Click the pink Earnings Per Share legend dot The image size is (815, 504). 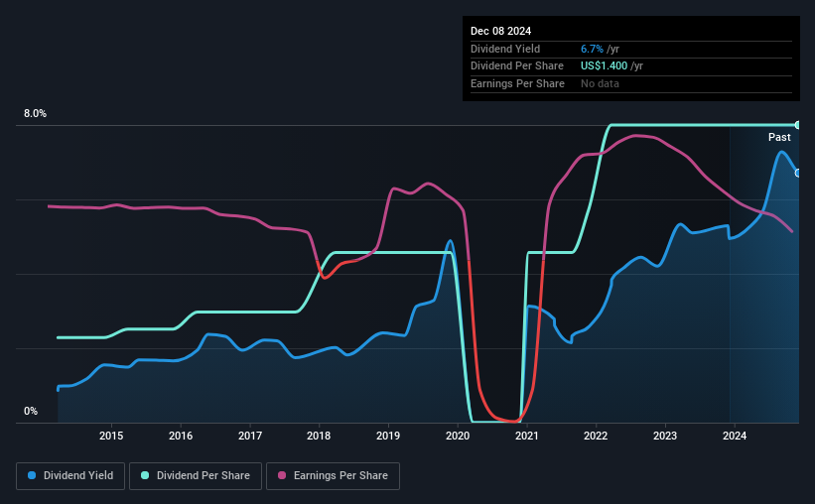pyautogui.click(x=282, y=475)
